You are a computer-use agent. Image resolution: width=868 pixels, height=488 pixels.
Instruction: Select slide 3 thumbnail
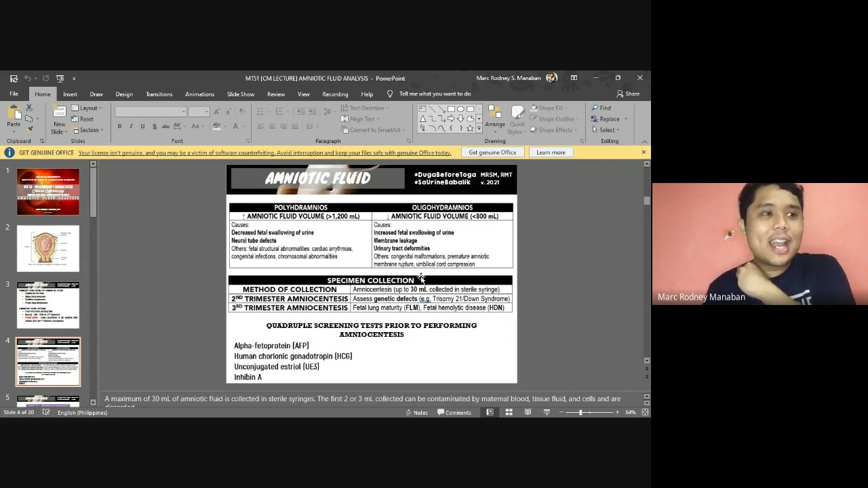tap(48, 305)
